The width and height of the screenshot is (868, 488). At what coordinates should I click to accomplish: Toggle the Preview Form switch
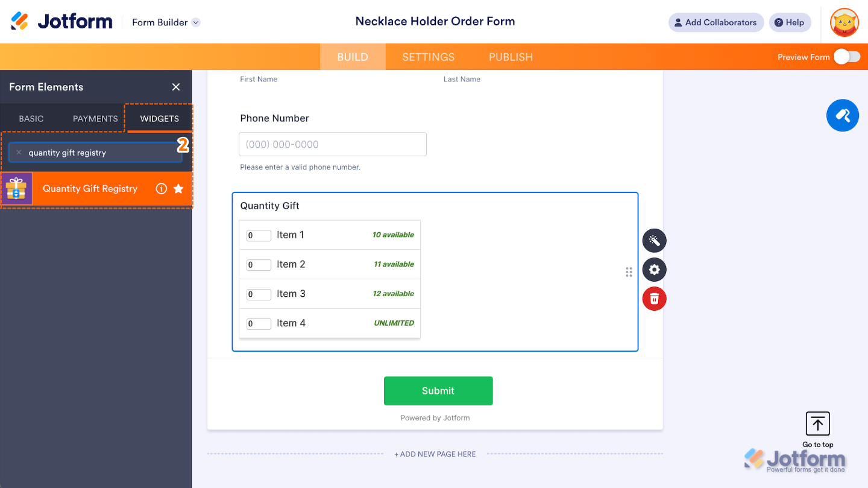click(x=846, y=57)
